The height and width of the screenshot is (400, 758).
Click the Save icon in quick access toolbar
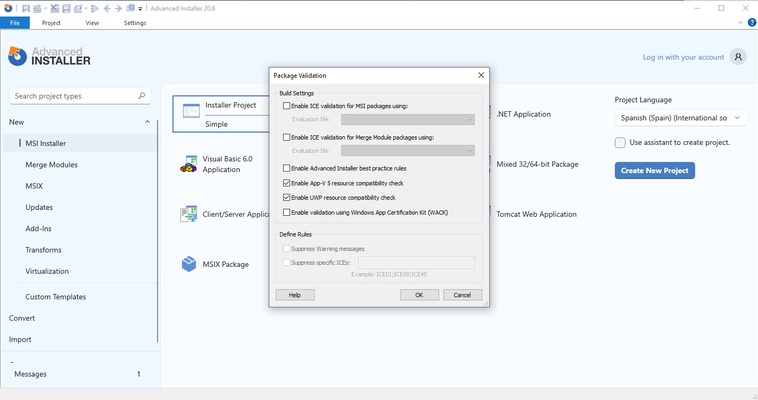tap(26, 9)
